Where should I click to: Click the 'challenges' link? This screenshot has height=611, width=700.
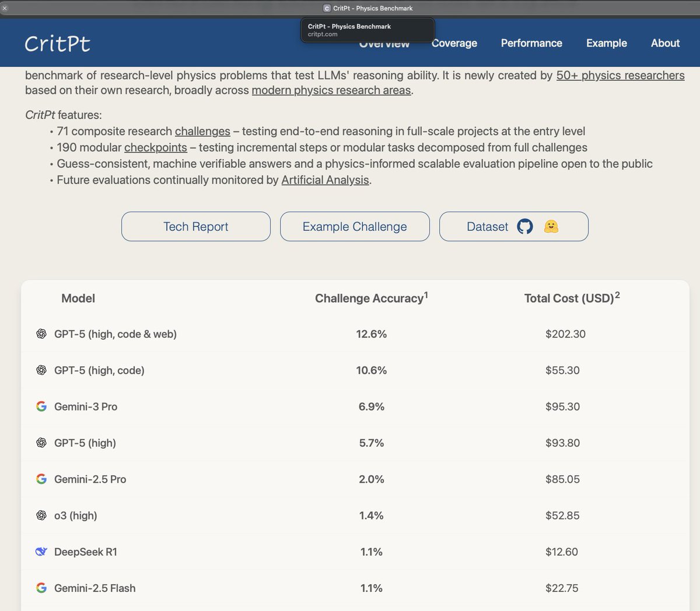pos(202,131)
